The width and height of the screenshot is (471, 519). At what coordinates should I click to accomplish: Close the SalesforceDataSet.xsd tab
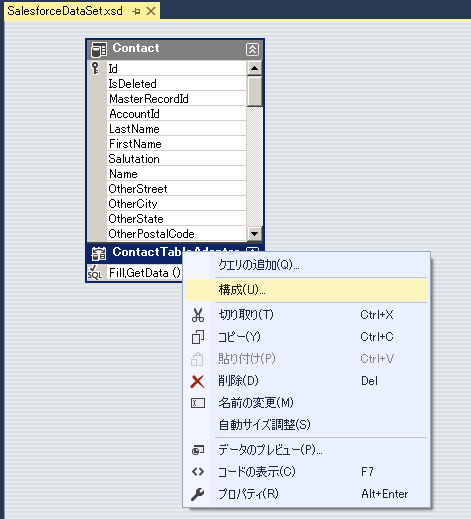(151, 11)
